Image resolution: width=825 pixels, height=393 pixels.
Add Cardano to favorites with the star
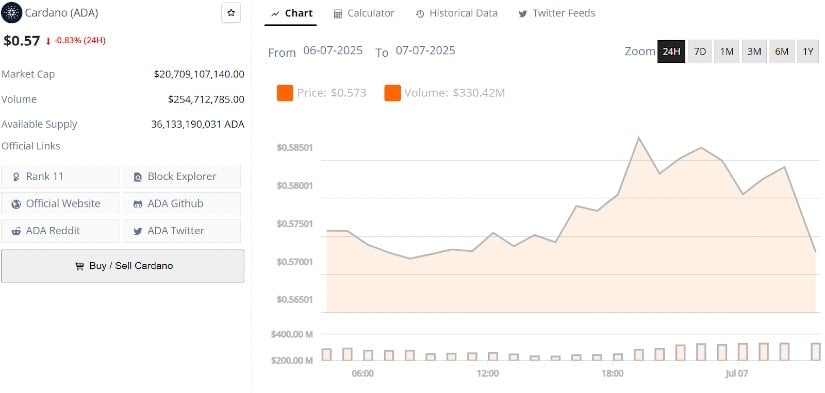(230, 13)
